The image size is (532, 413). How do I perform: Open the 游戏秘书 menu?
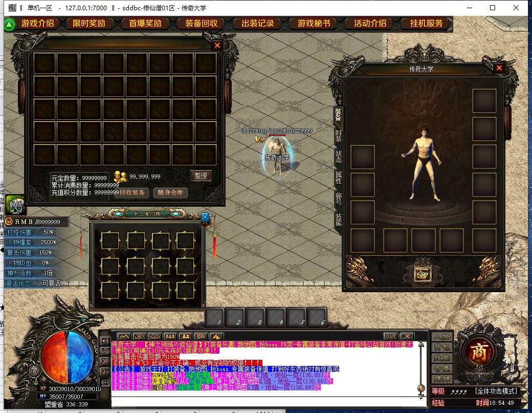point(314,24)
